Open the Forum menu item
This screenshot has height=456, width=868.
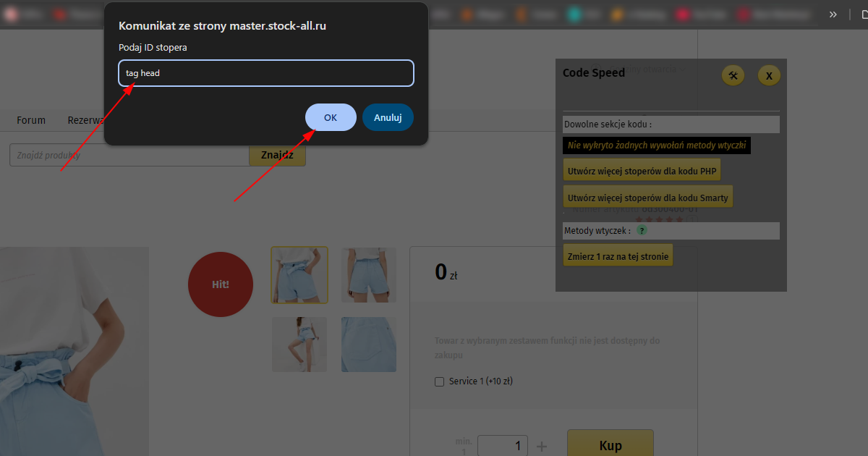(x=31, y=120)
